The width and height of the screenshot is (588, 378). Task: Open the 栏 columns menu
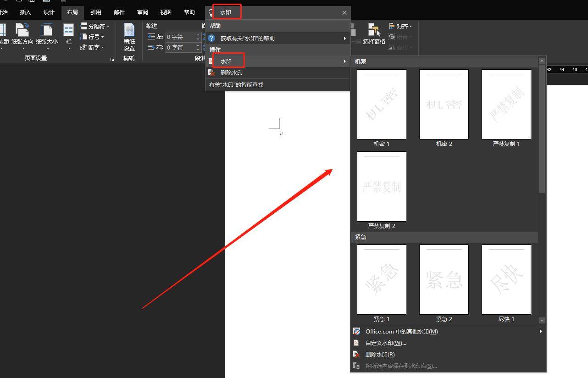(68, 37)
